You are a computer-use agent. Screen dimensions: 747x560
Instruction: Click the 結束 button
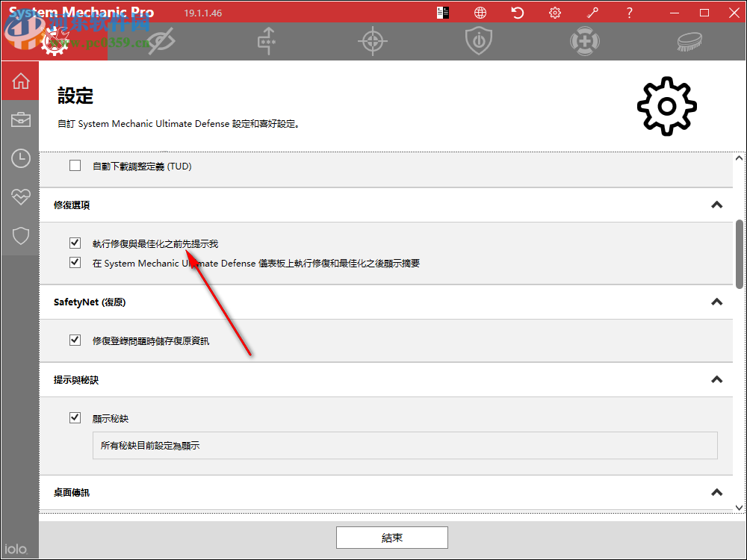[391, 538]
